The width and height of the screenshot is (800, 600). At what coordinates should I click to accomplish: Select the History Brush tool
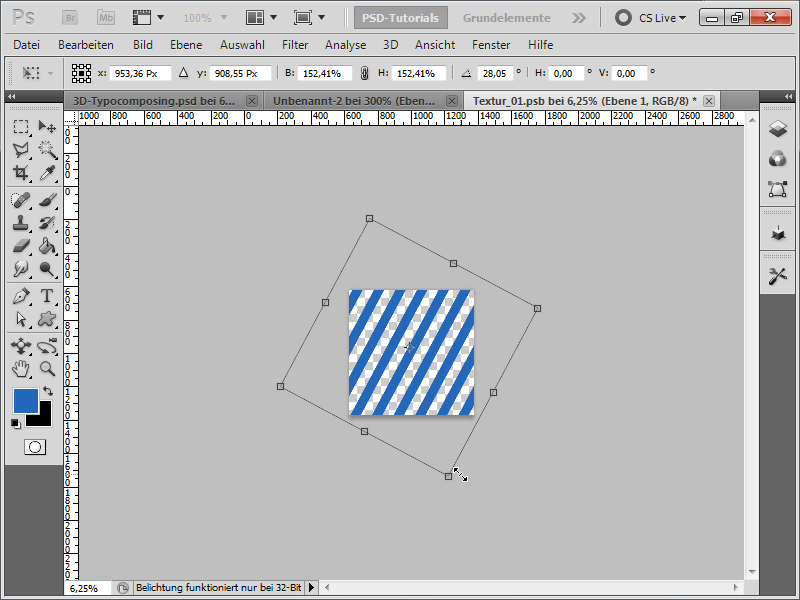point(47,223)
